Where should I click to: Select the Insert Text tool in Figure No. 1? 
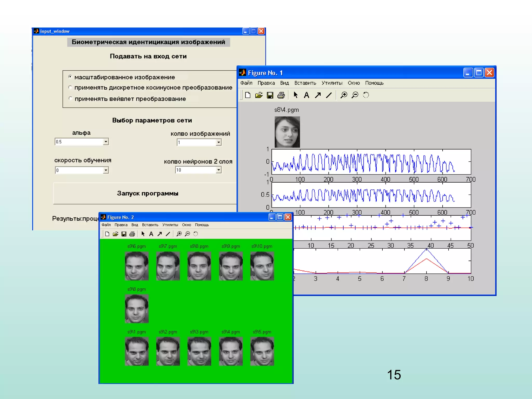[x=307, y=95]
